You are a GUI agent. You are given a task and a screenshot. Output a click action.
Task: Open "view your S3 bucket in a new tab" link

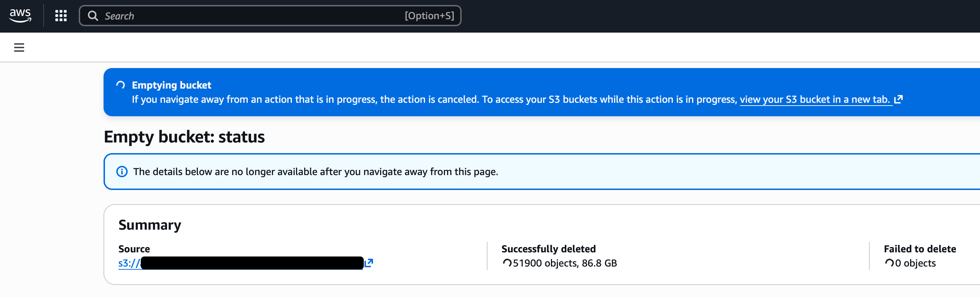coord(814,100)
